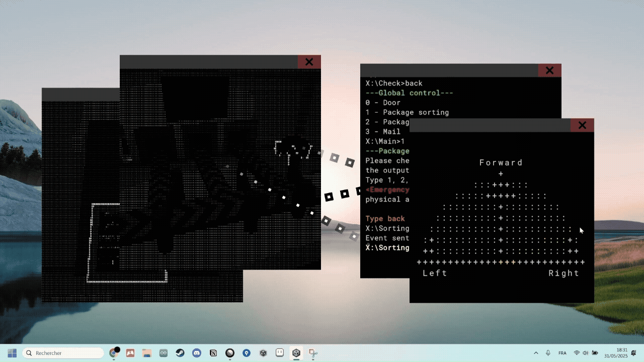Open the Snipping Tool taskbar icon
Screen dimensions: 644x362
tap(313, 353)
